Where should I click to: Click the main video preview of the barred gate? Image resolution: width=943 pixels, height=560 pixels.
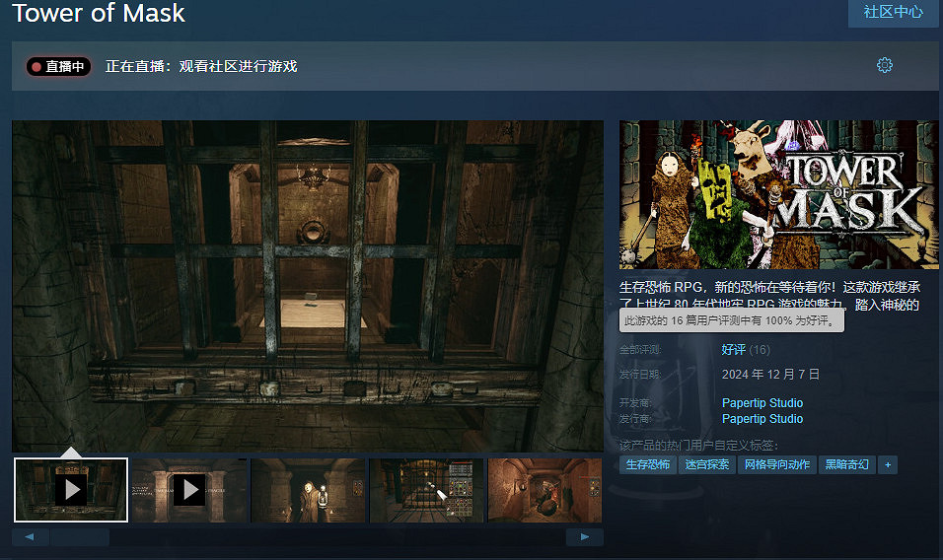click(308, 286)
